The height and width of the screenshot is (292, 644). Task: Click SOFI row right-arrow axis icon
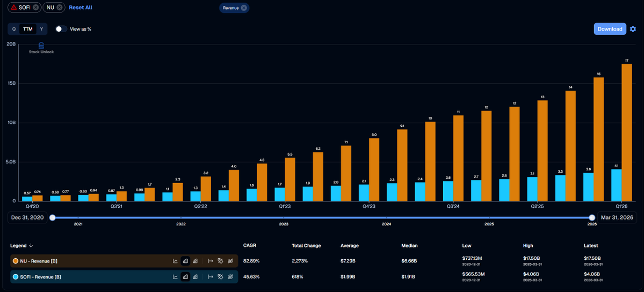click(211, 277)
